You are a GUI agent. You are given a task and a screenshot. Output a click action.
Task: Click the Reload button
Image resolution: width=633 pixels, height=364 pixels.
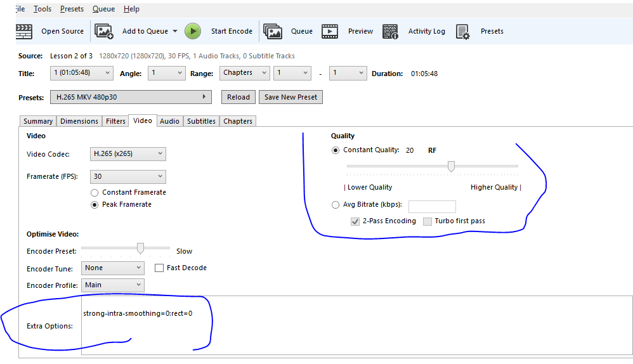238,97
